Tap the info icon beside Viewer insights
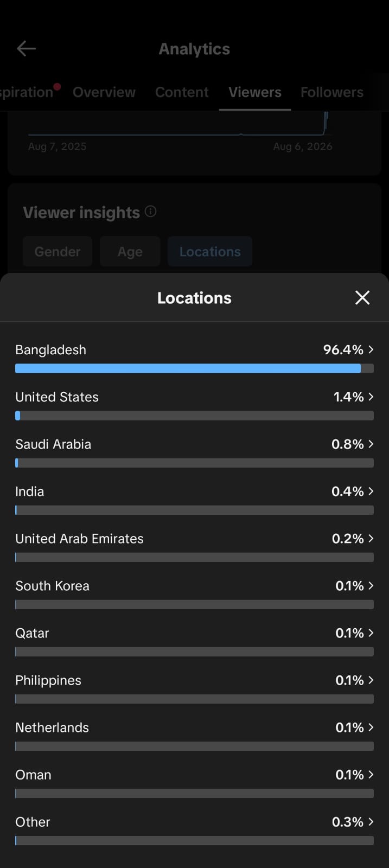Screen dimensions: 389x868 pyautogui.click(x=151, y=212)
